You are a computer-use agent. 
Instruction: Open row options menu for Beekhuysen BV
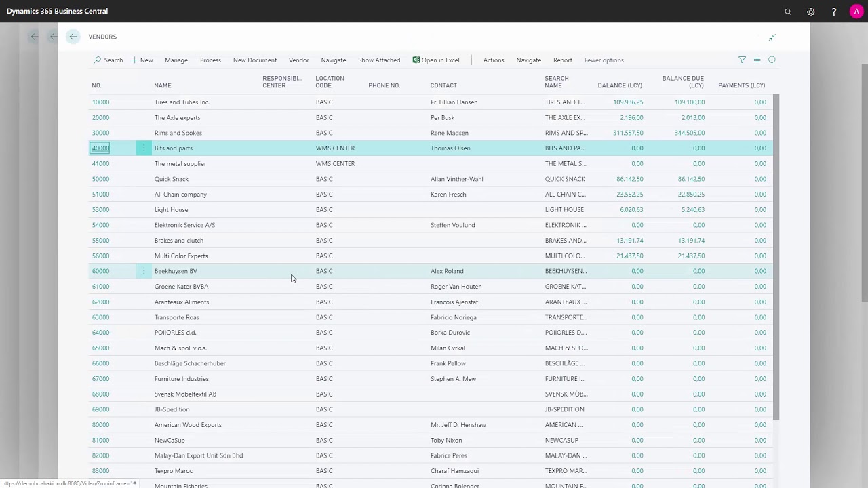point(144,271)
